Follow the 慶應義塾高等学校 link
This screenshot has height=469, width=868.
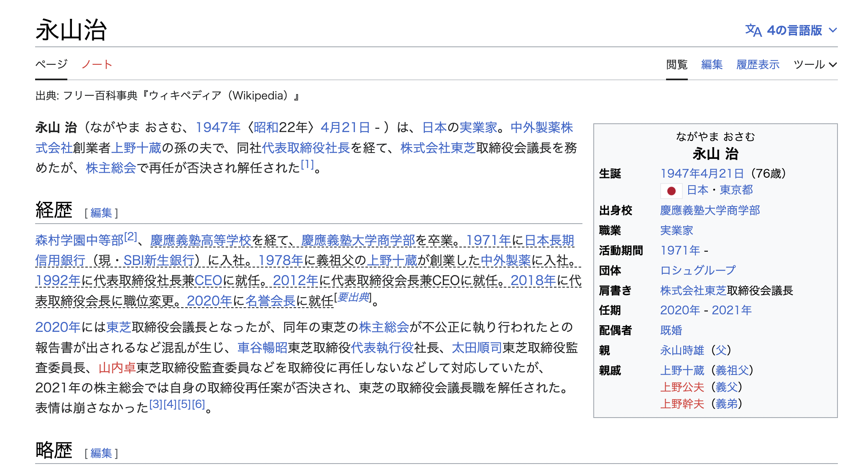tap(201, 240)
